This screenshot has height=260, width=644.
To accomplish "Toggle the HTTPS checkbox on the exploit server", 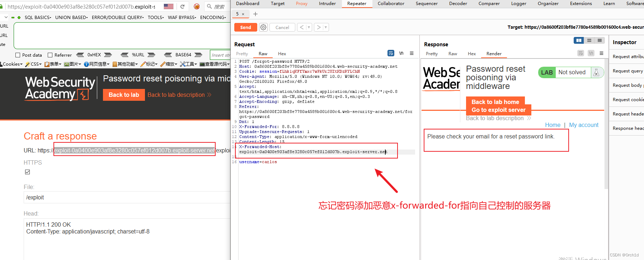I will (27, 172).
